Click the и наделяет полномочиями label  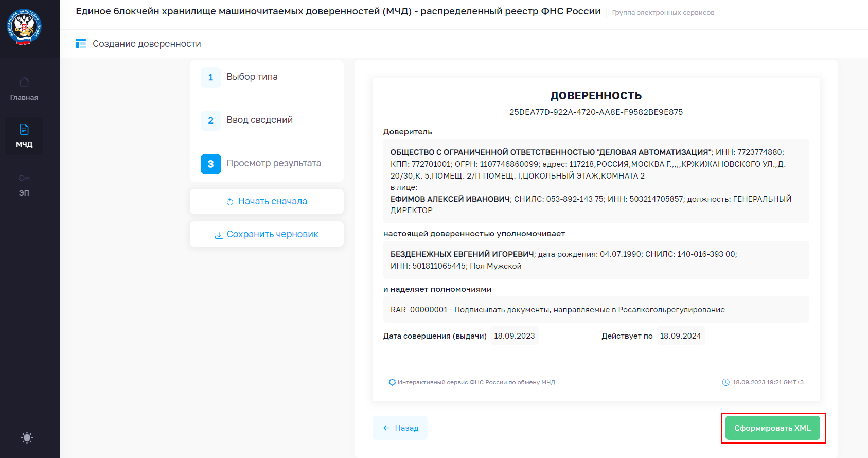[x=437, y=289]
